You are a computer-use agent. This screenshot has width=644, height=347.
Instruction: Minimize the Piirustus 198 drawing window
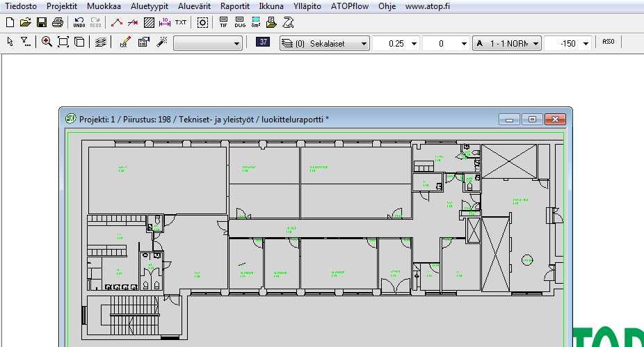click(509, 120)
